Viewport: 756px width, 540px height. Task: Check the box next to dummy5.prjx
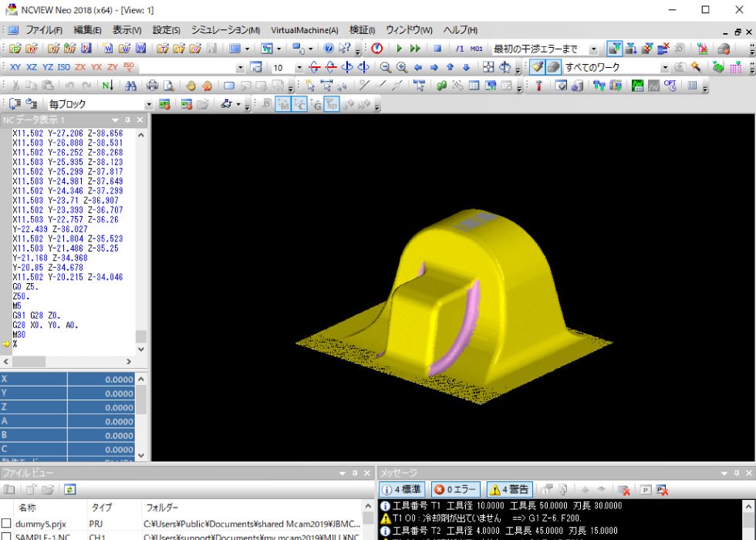point(7,524)
